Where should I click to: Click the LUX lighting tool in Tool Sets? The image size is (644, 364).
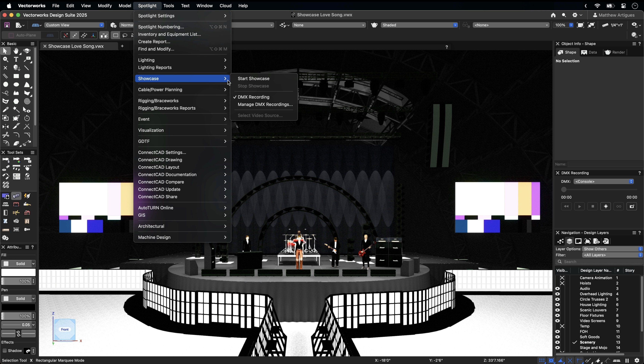27,176
